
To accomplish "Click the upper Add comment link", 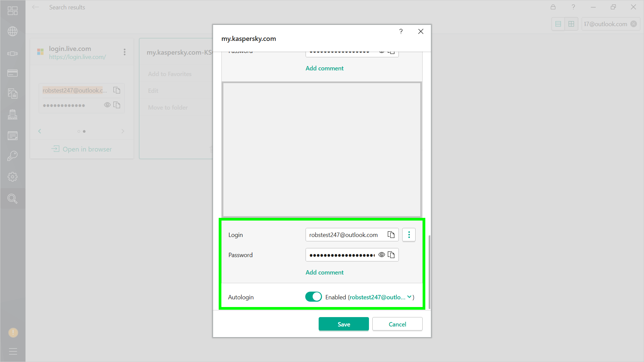I will [324, 68].
